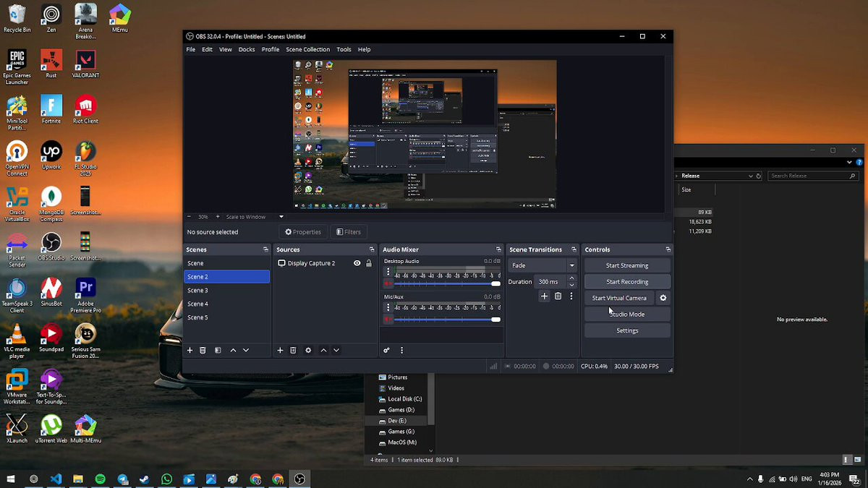
Task: Click Start Recording button
Action: pos(627,282)
